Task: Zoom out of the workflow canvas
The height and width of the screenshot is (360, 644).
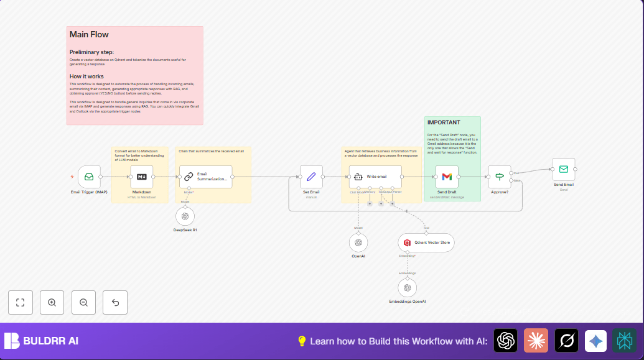Action: click(84, 303)
